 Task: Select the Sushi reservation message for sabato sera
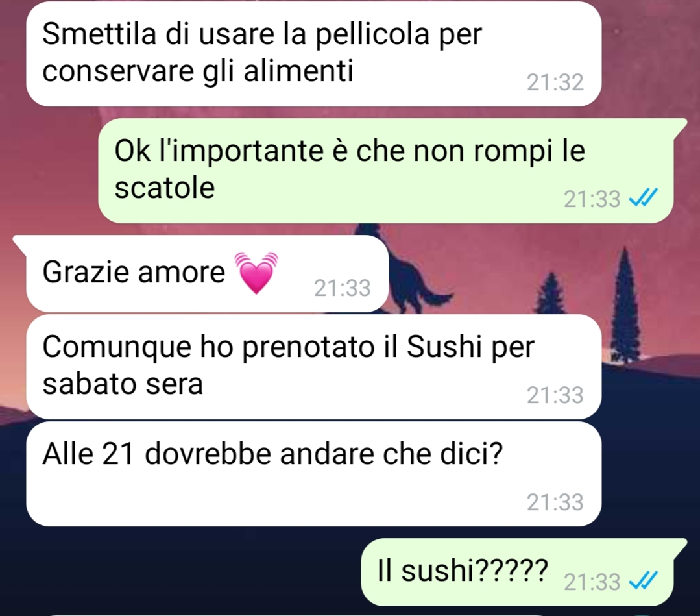click(313, 366)
